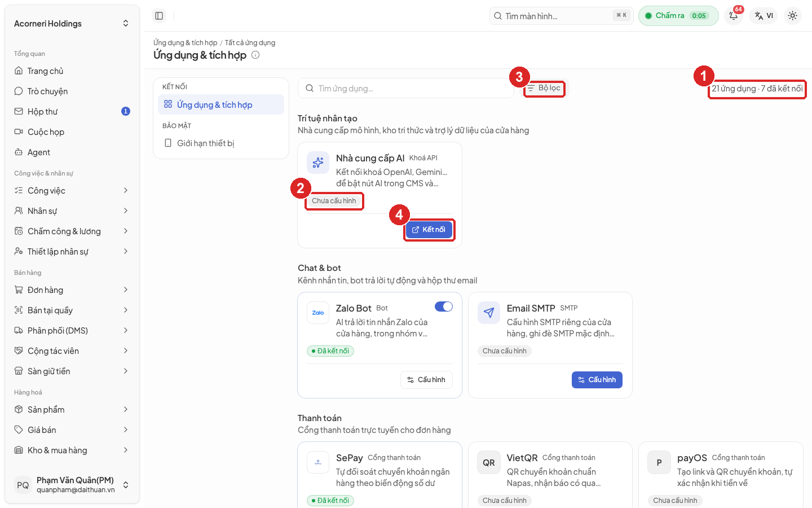Viewport: 812px width, 508px height.
Task: Open Hộp thư in the sidebar
Action: pos(72,112)
